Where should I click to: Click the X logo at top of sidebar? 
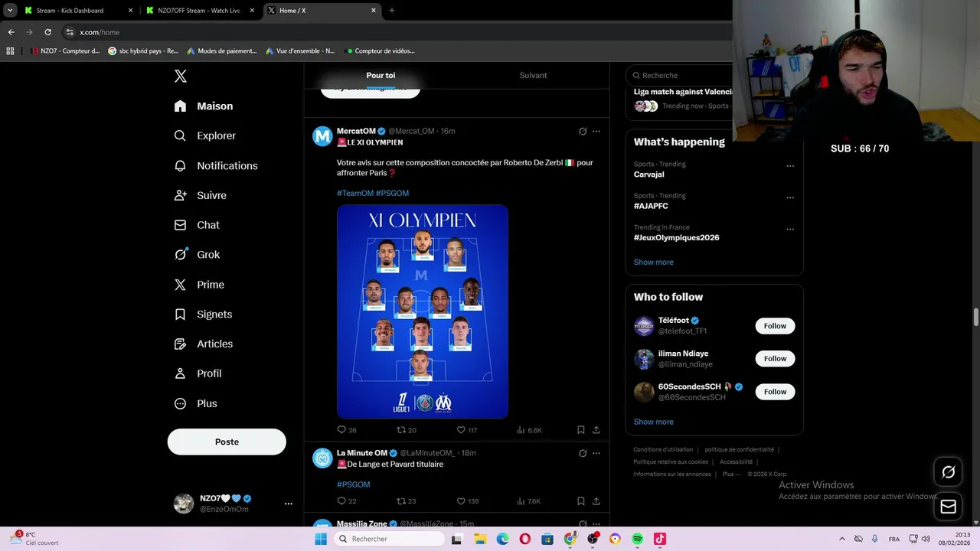coord(181,76)
